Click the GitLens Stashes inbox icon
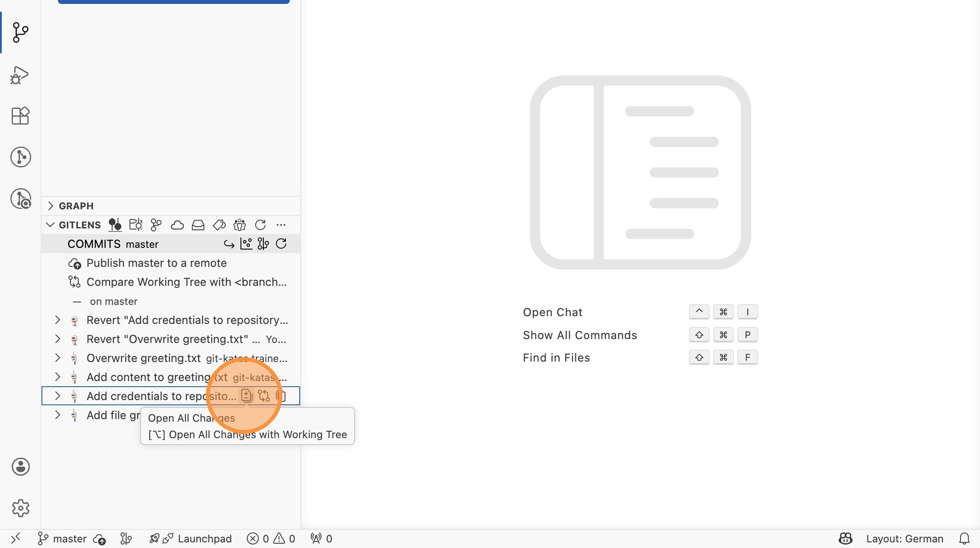 198,225
